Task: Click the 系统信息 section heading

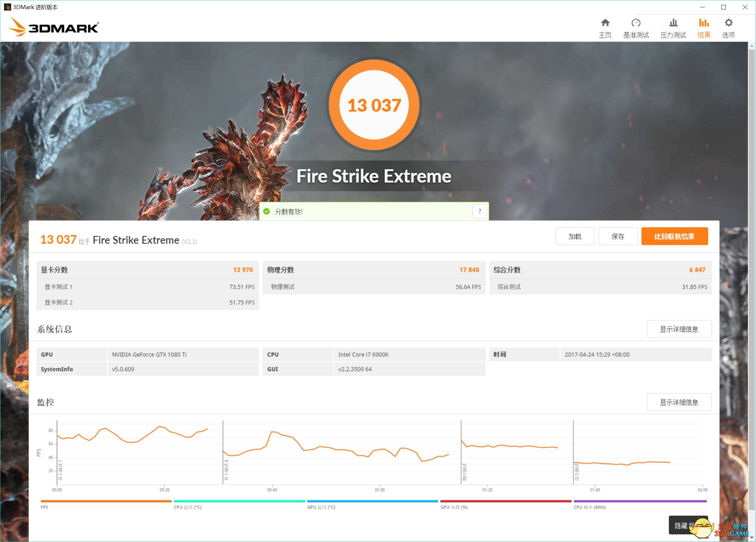Action: (x=54, y=329)
